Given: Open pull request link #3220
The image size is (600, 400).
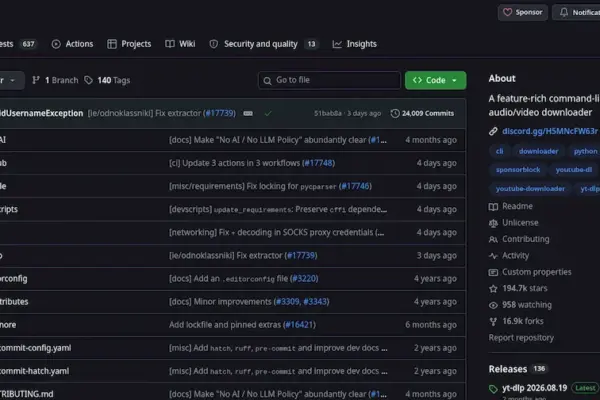Looking at the screenshot, I should (304, 278).
